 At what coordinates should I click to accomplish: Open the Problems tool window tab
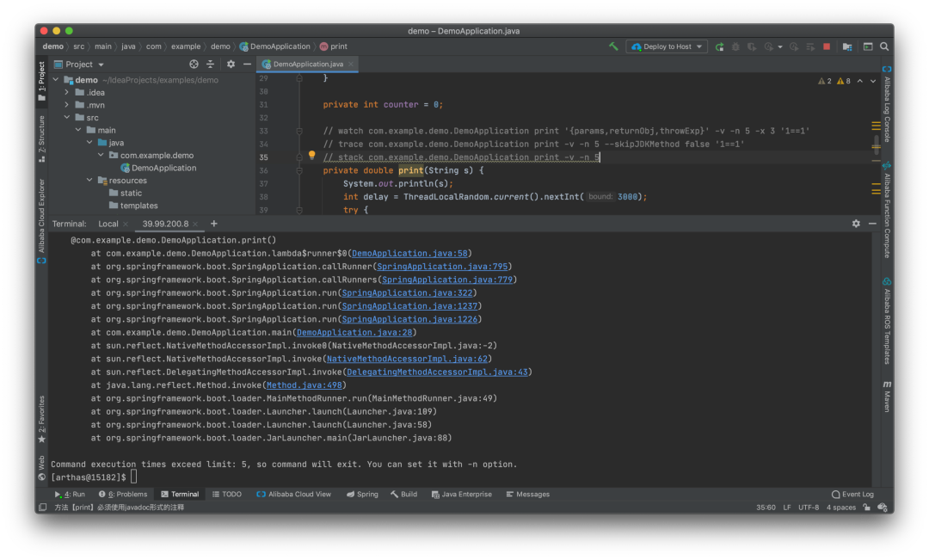123,495
